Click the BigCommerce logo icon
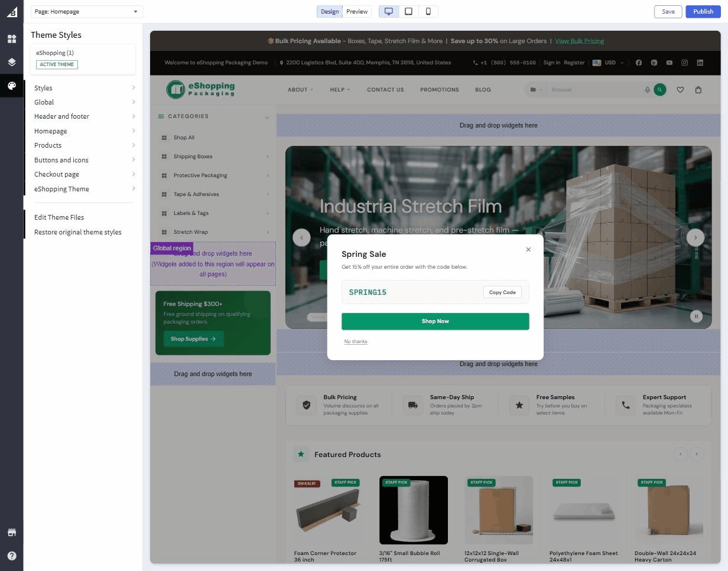The image size is (728, 571). (11, 12)
